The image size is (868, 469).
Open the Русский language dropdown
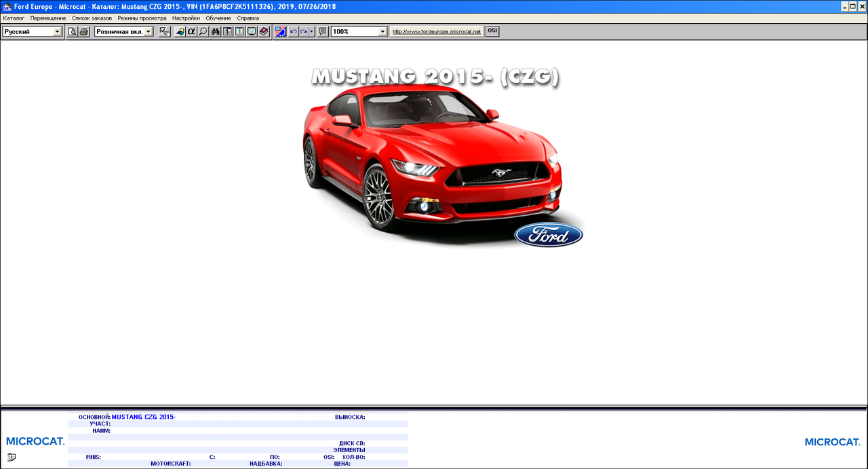57,31
